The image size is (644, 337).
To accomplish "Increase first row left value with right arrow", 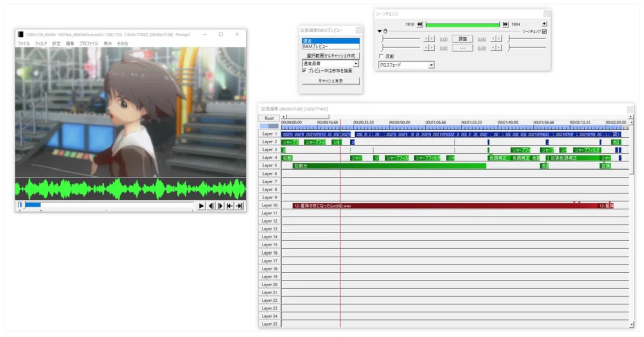I will [432, 39].
